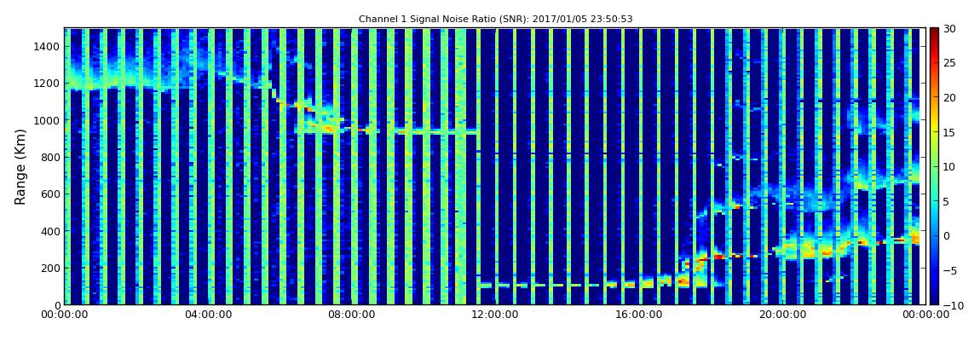Click the colorbar value 30
Viewport: 980px width, 347px height.
(950, 28)
